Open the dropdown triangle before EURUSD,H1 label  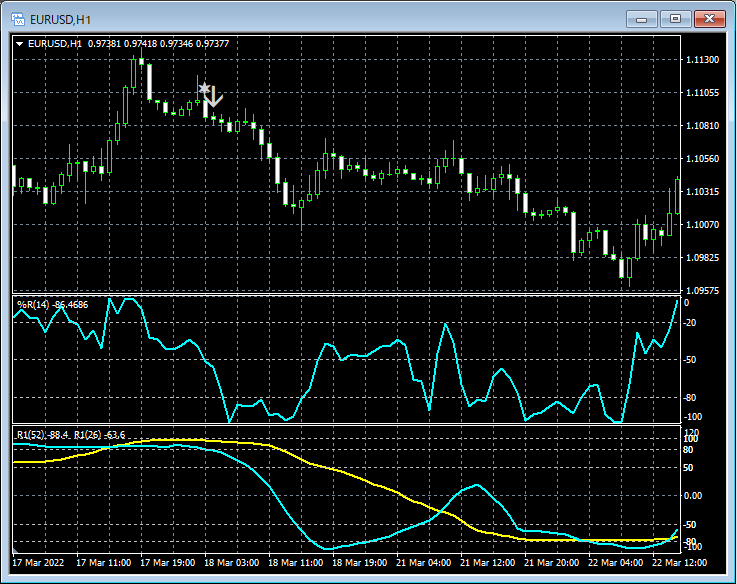[x=20, y=43]
